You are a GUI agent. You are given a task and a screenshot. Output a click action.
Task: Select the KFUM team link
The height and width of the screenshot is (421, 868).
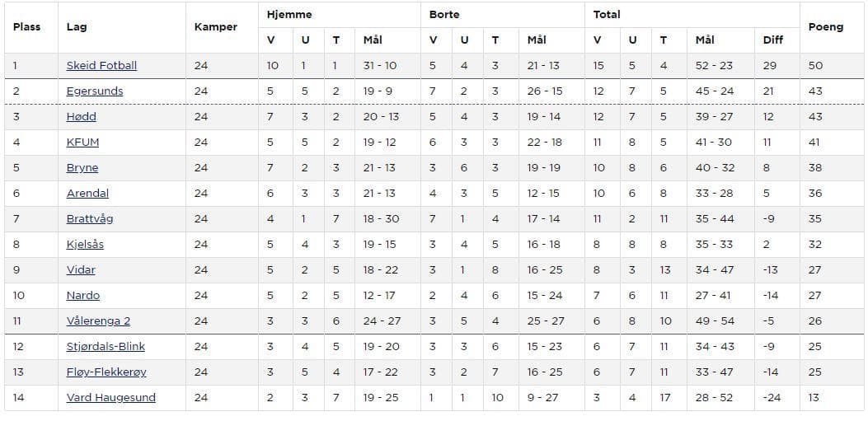(82, 143)
